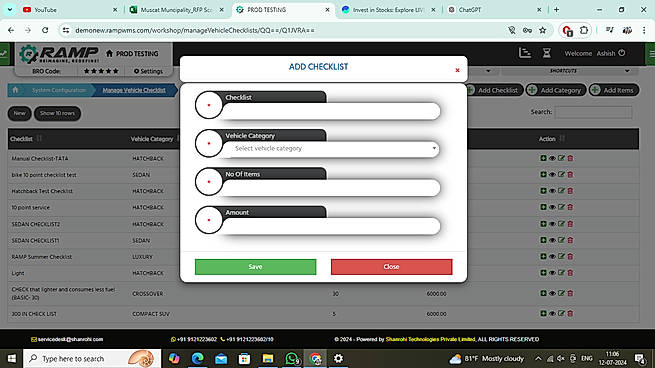Delete the bike 10 point checklist test row

pos(570,175)
